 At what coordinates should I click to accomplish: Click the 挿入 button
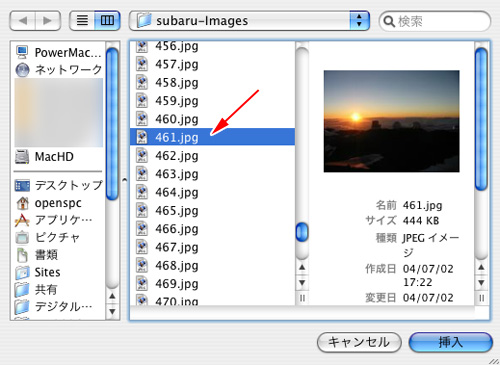click(x=451, y=342)
